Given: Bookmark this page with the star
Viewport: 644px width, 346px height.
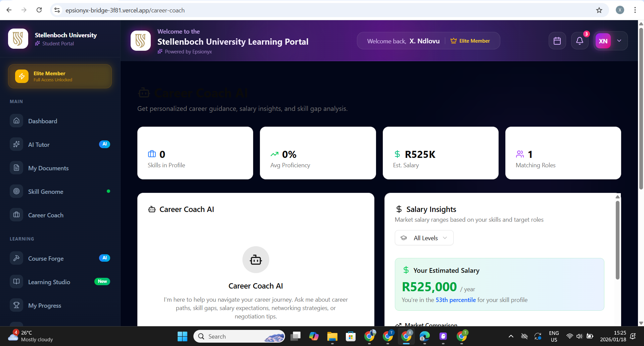Looking at the screenshot, I should pyautogui.click(x=599, y=10).
